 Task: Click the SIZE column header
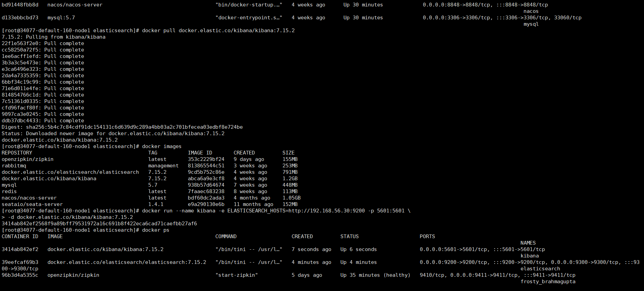coord(289,153)
